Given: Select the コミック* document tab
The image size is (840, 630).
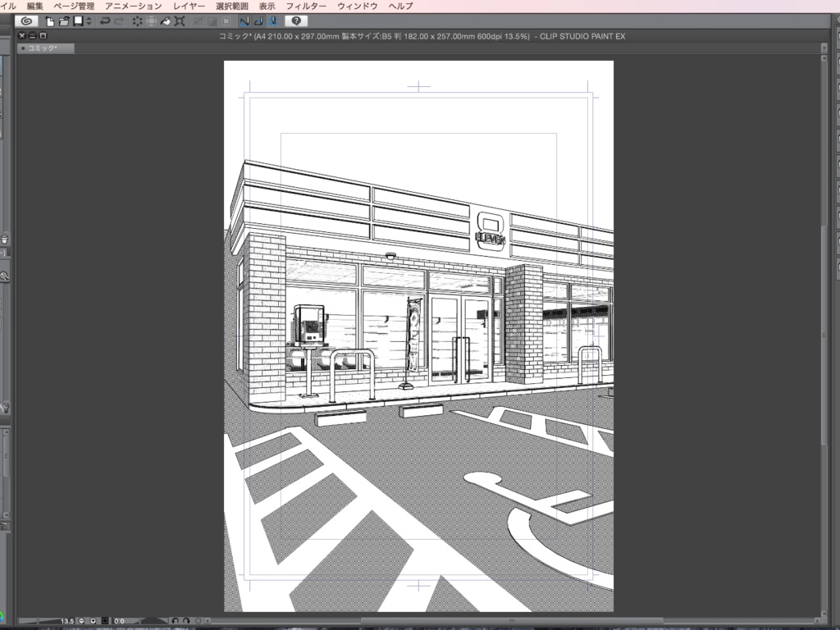Looking at the screenshot, I should 45,48.
